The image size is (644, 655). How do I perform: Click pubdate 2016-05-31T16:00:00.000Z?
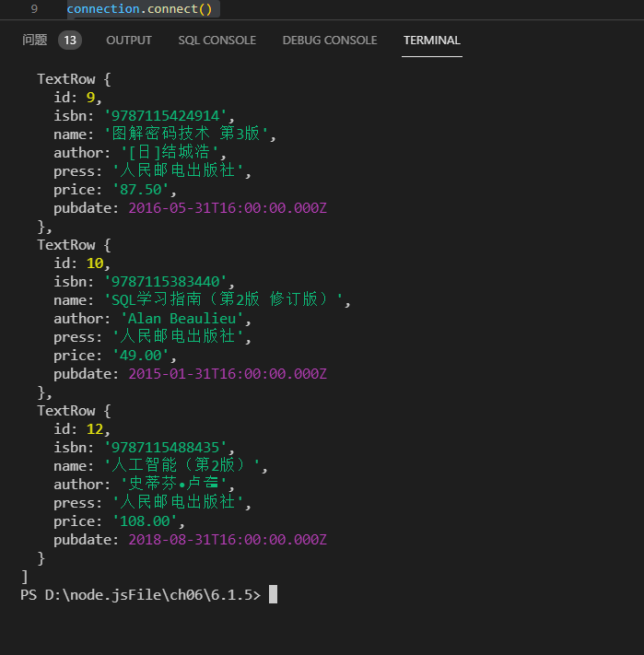pos(227,208)
